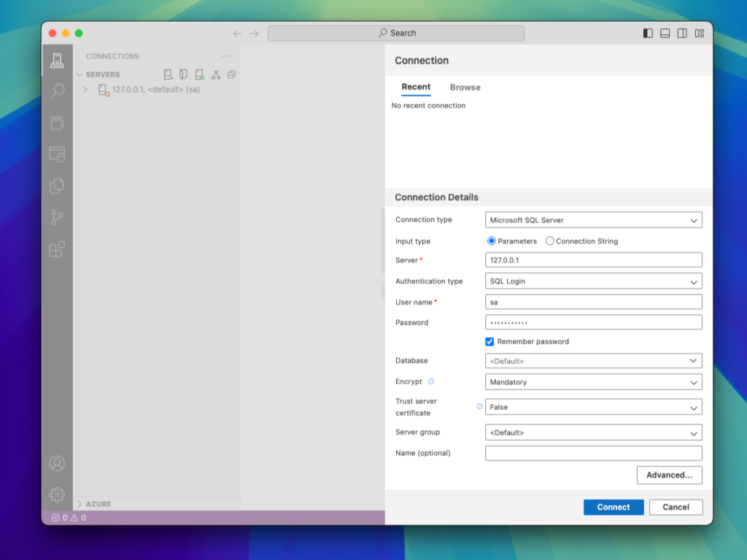Click the Show Active Connections icon

click(200, 75)
